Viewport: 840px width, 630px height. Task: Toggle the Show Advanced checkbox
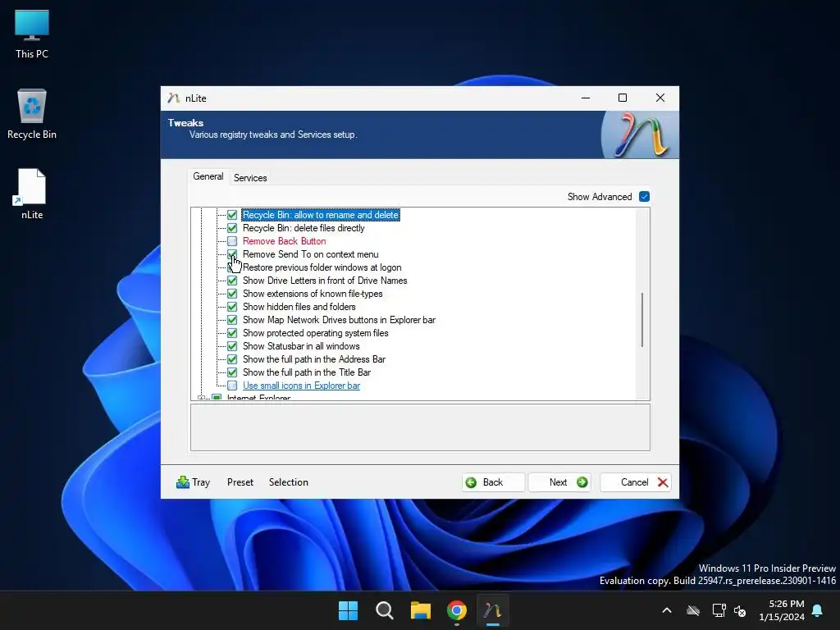pos(645,197)
